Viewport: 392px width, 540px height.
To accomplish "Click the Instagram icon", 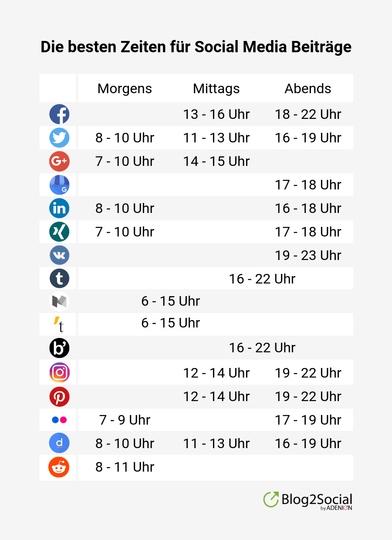I will [x=59, y=373].
